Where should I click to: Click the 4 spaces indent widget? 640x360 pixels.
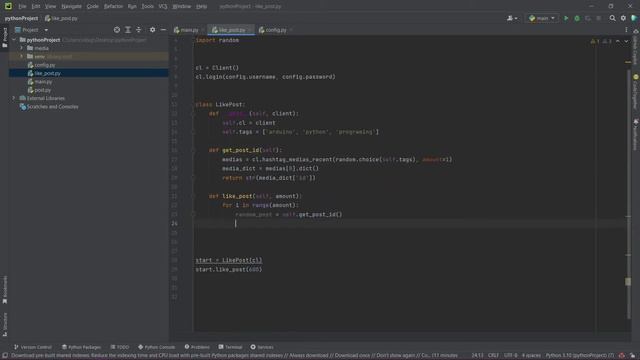tap(531, 356)
